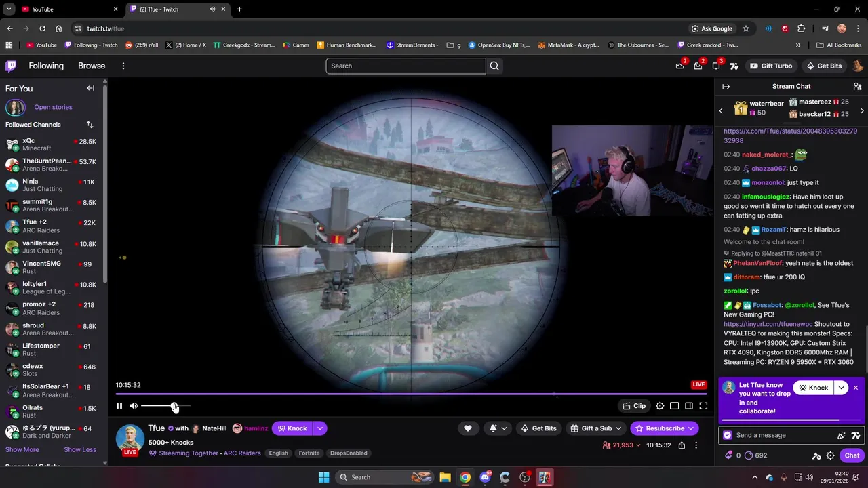Open the three-dot stream options menu
868x488 pixels.
(x=696, y=445)
